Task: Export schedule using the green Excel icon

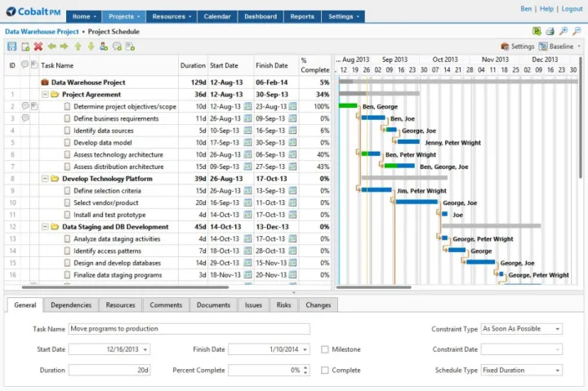Action: [537, 31]
